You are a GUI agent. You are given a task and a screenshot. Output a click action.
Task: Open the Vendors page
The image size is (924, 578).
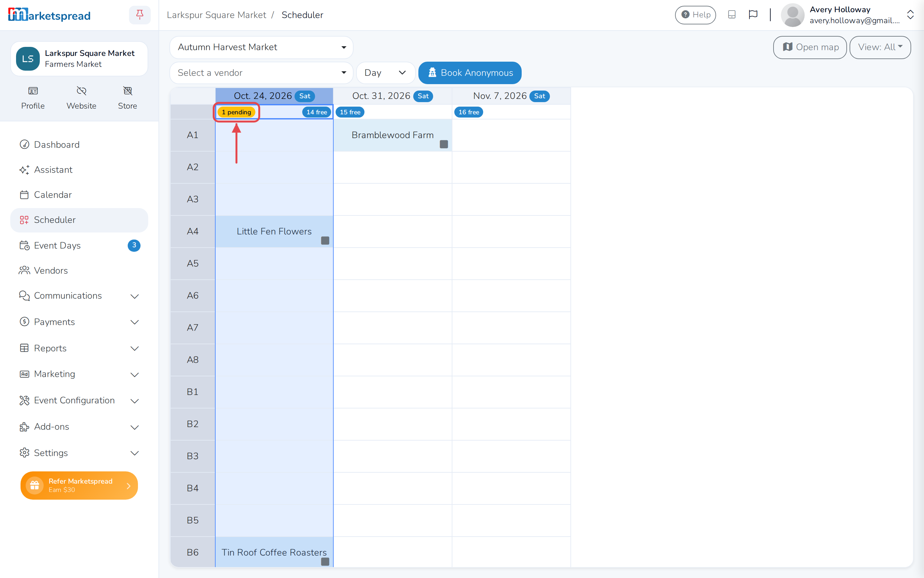click(79, 270)
